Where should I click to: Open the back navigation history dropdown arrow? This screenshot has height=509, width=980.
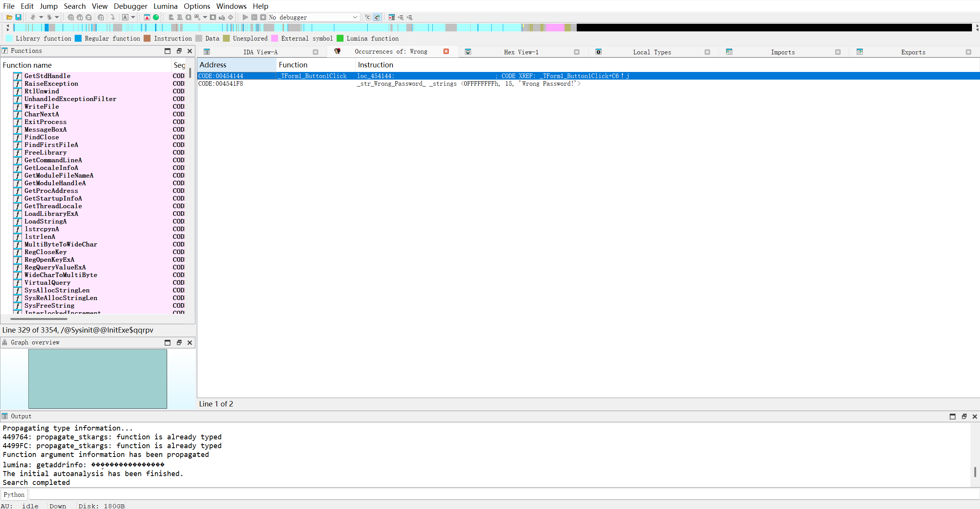pyautogui.click(x=41, y=17)
